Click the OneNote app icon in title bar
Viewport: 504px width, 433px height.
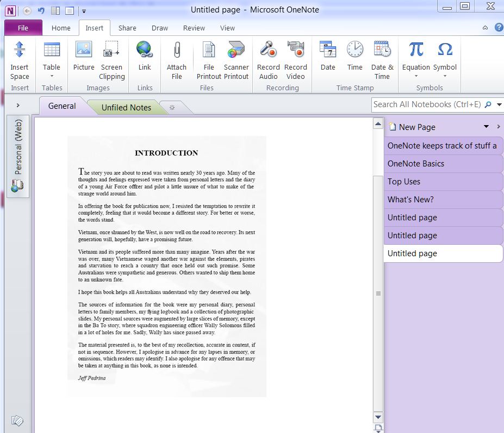tap(10, 11)
